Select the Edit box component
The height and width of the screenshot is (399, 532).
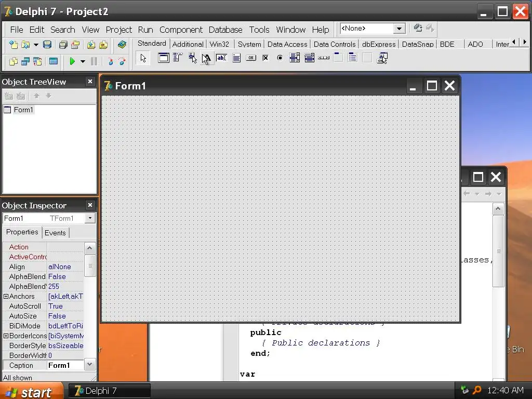(x=221, y=58)
